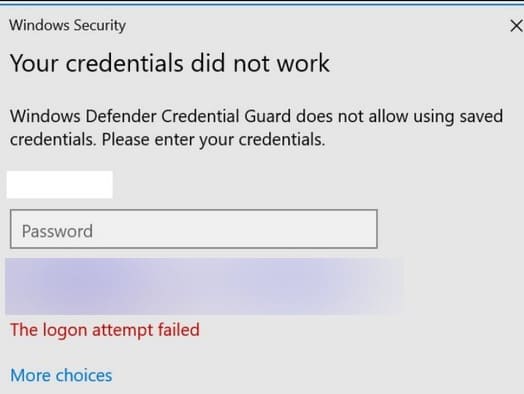524x394 pixels.
Task: Click the word 'saved' in the message
Action: [x=481, y=117]
